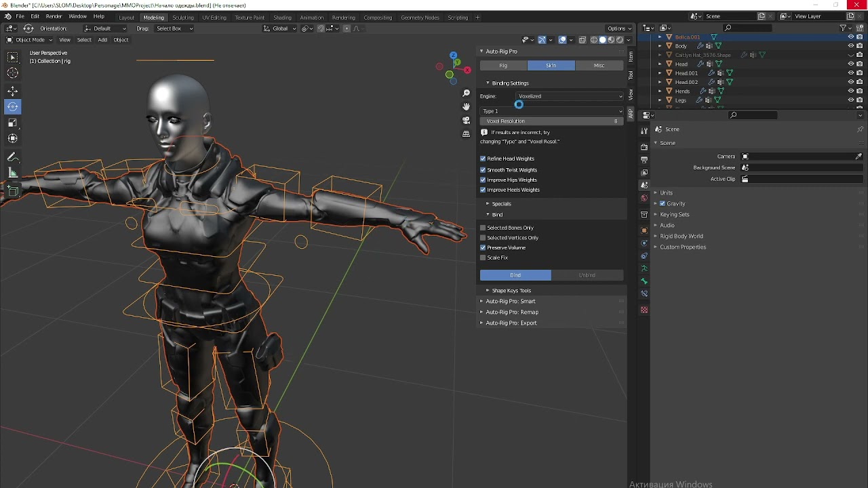Viewport: 868px width, 488px height.
Task: Activate the 3D Cursor tool
Action: [x=13, y=73]
